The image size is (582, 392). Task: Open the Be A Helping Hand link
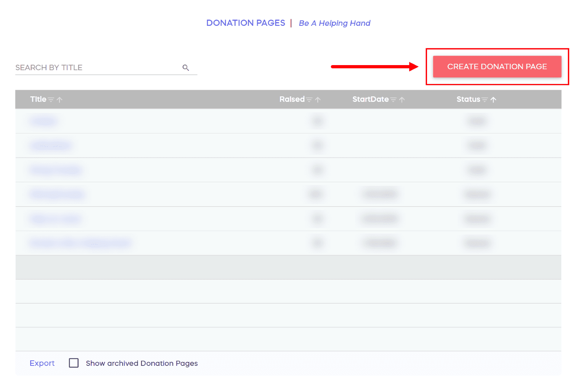coord(334,23)
